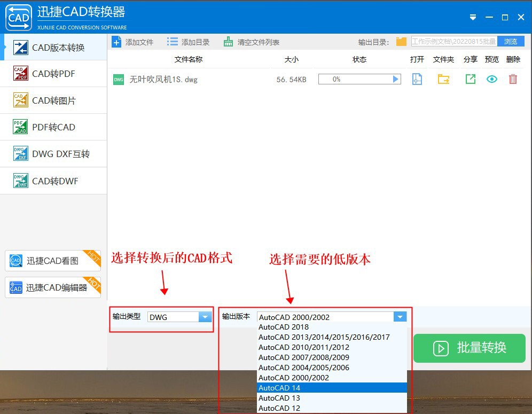Delete 无叶吹风机1S.dwg from the list
Image resolution: width=532 pixels, height=414 pixels.
tap(513, 79)
